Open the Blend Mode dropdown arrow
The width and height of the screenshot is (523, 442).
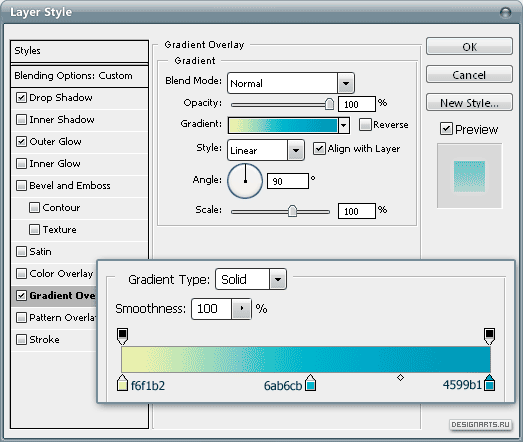[x=346, y=83]
